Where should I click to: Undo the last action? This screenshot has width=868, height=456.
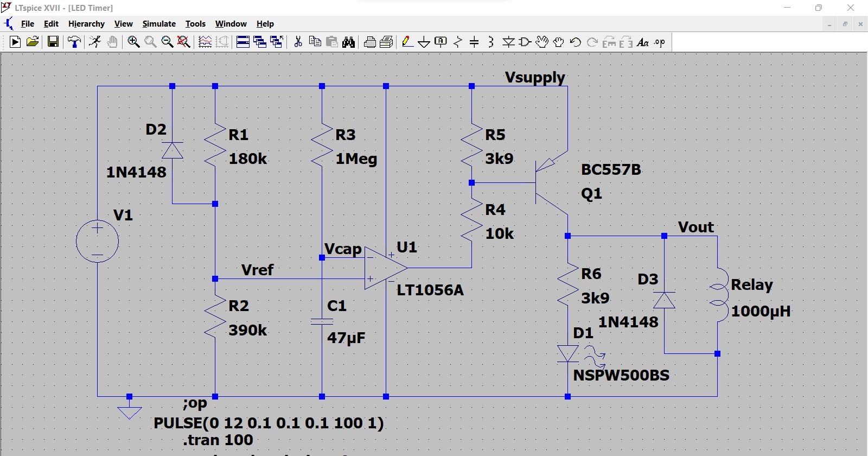576,42
